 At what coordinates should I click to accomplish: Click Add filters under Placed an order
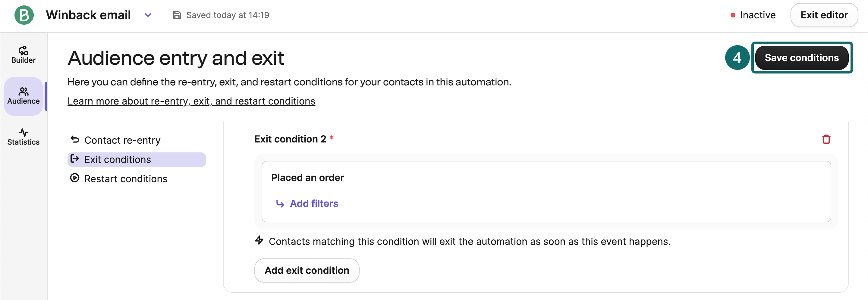(x=314, y=204)
